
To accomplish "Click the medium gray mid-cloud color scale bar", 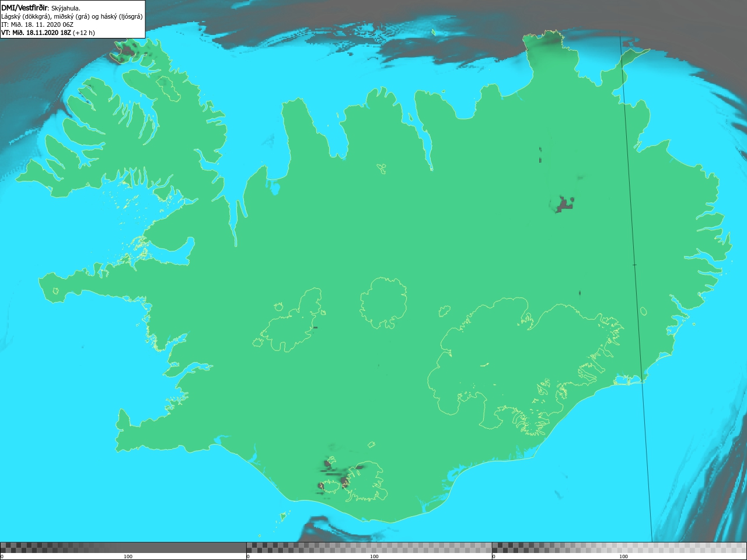I will click(x=369, y=548).
